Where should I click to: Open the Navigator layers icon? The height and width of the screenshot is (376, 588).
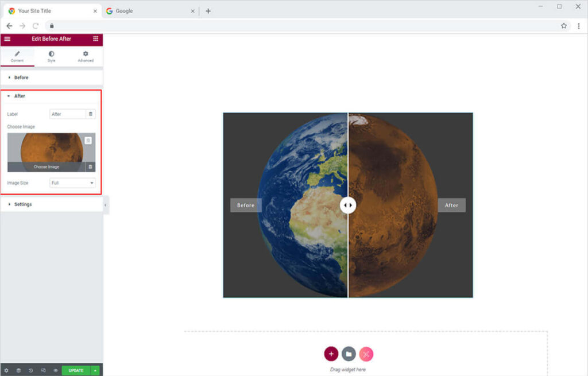(18, 370)
